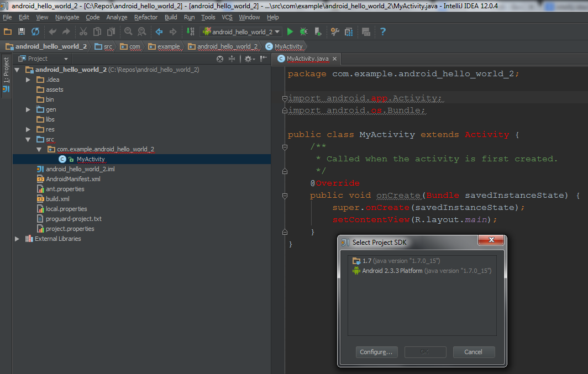The image size is (588, 374).
Task: Open the Navigate menu
Action: pyautogui.click(x=67, y=17)
